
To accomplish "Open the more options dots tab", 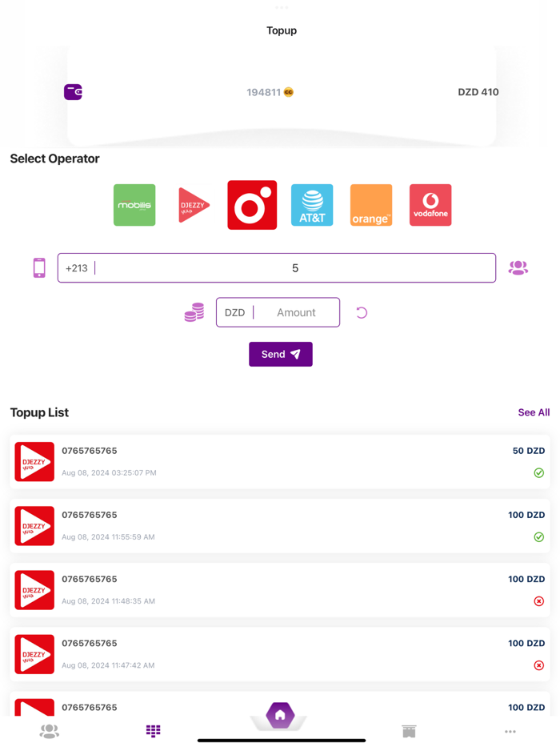I will 510,731.
